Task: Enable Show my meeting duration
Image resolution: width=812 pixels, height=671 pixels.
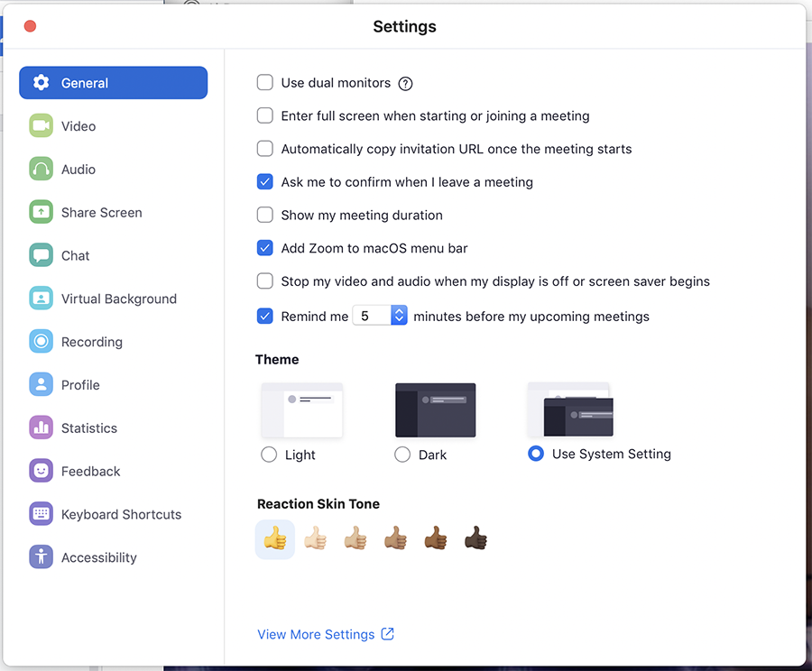Action: (265, 215)
